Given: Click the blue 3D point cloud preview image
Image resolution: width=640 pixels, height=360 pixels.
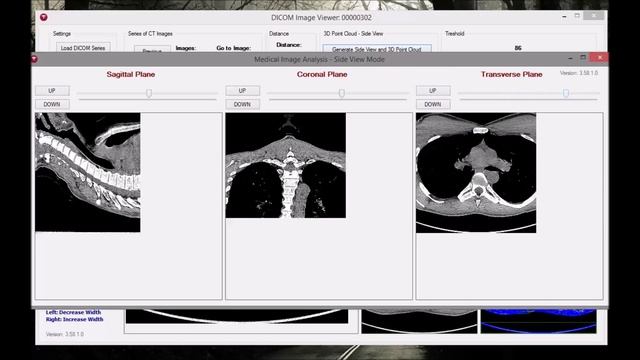Looking at the screenshot, I should 538,321.
